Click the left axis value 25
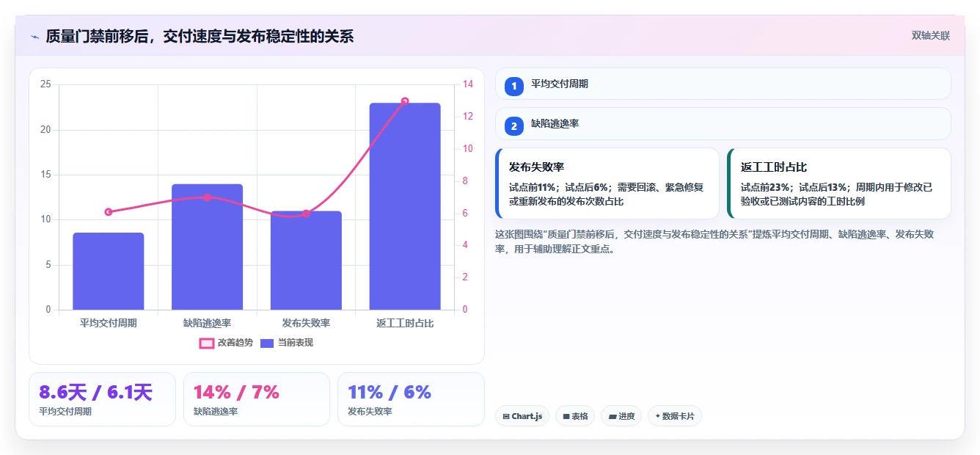Viewport: 980px width, 455px height. [45, 84]
